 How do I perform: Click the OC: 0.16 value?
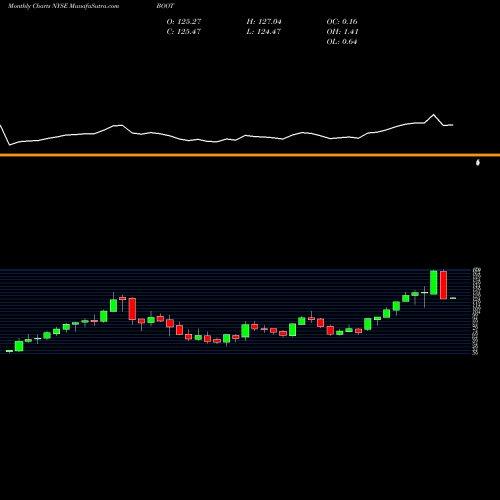[x=342, y=22]
